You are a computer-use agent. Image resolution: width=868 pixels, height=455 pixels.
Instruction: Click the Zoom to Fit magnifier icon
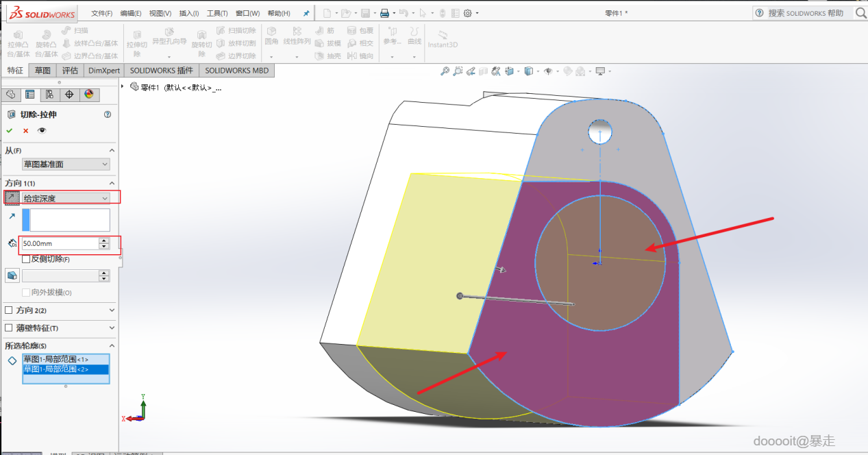[445, 71]
